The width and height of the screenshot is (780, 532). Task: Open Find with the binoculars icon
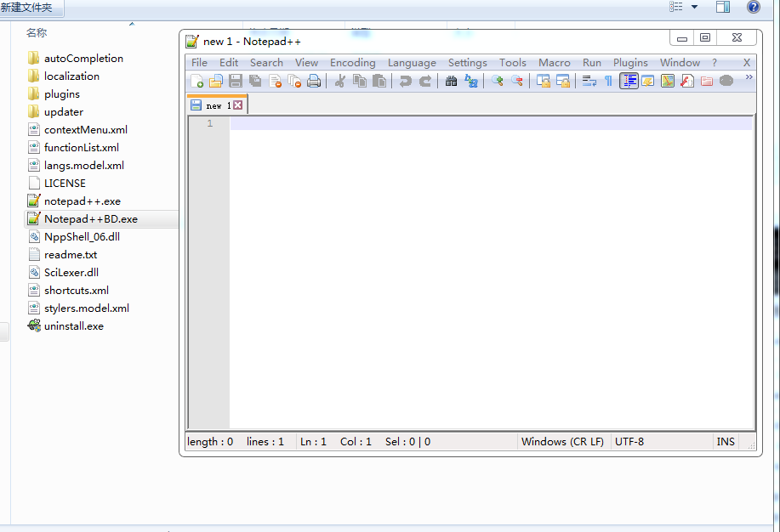451,81
